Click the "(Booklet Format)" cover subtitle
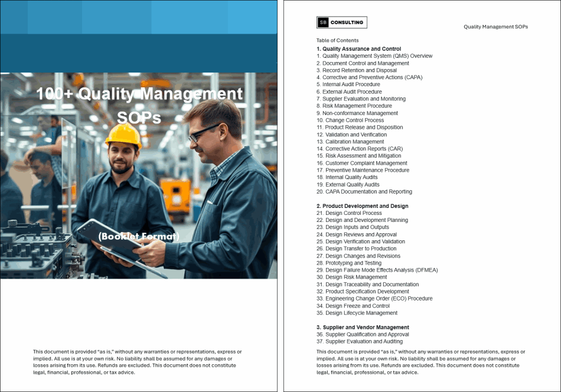Image resolution: width=561 pixels, height=392 pixels. point(139,236)
